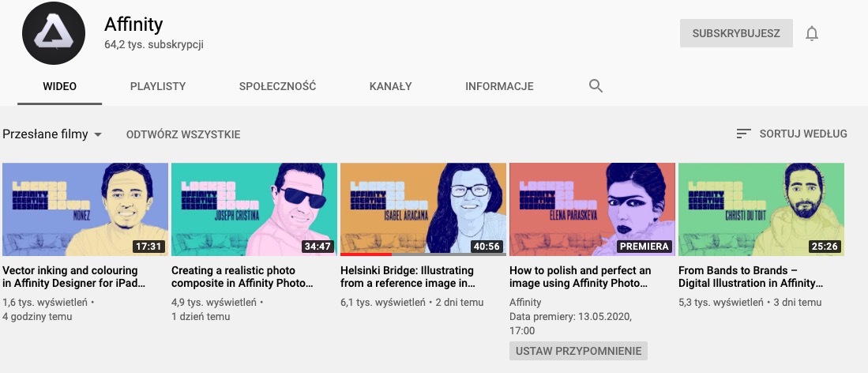Click the 1,6 tys. wyświetleń text
This screenshot has height=373, width=868.
(x=45, y=303)
